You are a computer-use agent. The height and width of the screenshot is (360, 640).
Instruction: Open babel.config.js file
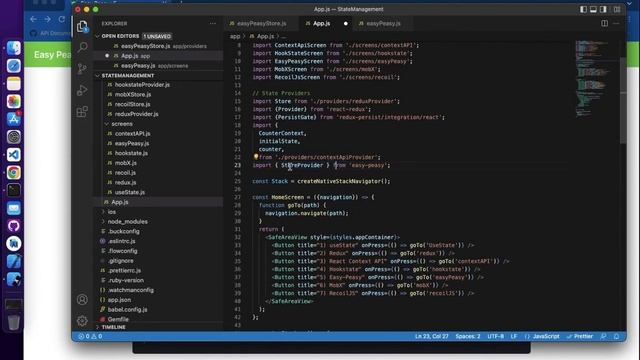coord(127,309)
